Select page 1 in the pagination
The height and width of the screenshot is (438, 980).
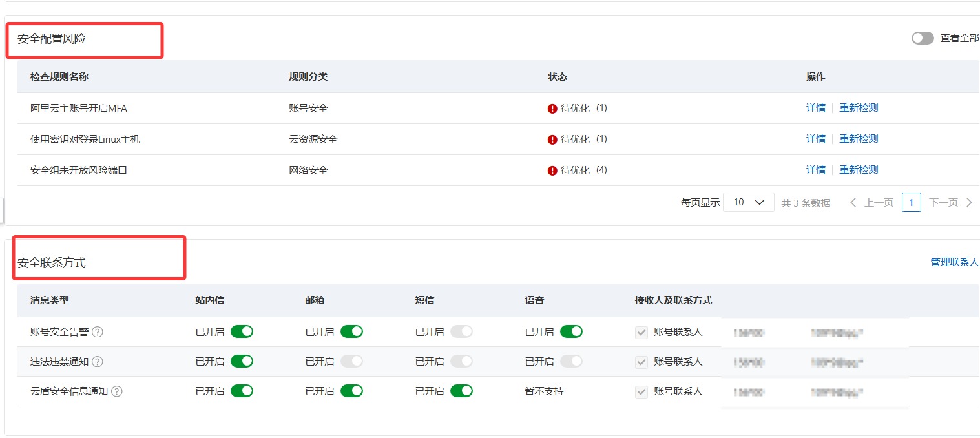tap(911, 203)
